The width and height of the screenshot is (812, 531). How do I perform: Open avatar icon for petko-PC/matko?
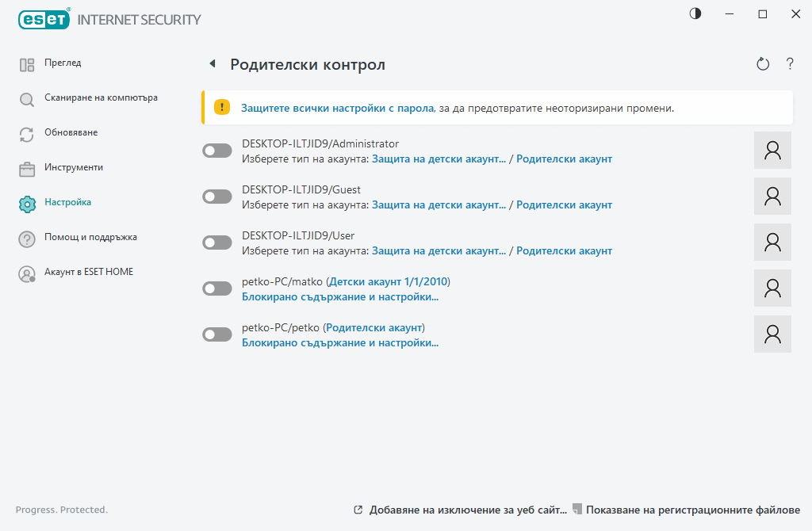point(772,288)
